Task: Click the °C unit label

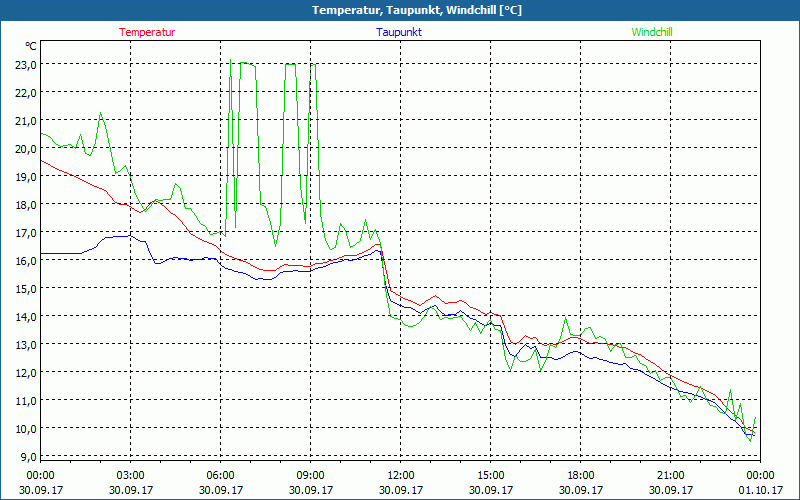Action: coord(31,46)
